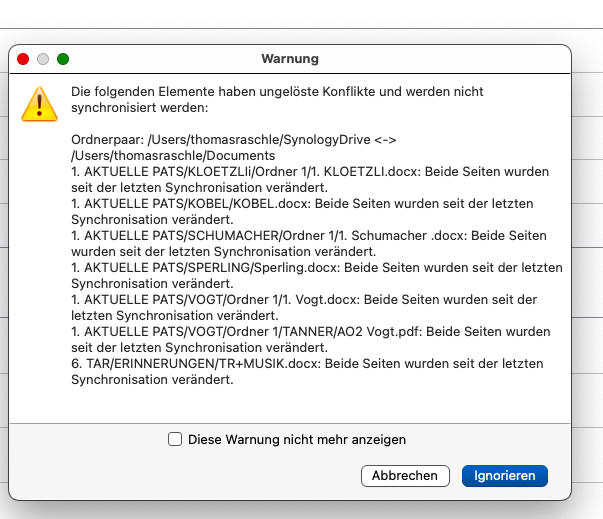Viewport: 603px width, 519px height.
Task: Select the AO2 Vogt.pdf conflict line
Action: click(x=311, y=339)
